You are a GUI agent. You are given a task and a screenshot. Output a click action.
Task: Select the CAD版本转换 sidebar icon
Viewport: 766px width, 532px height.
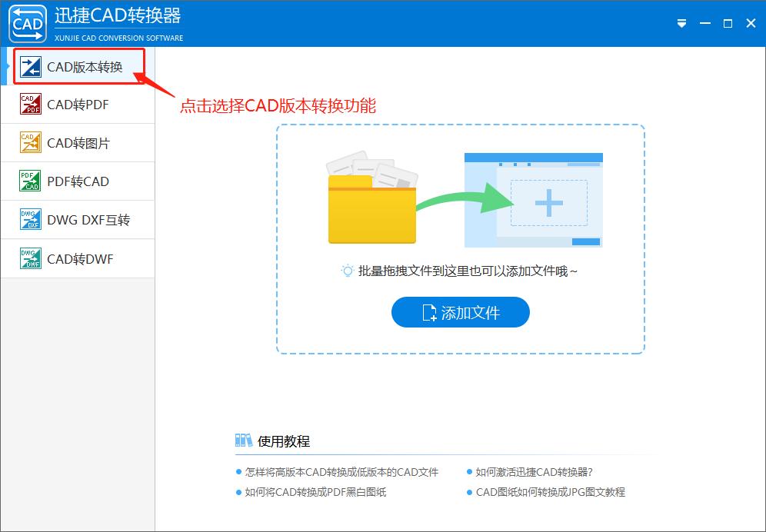[29, 66]
